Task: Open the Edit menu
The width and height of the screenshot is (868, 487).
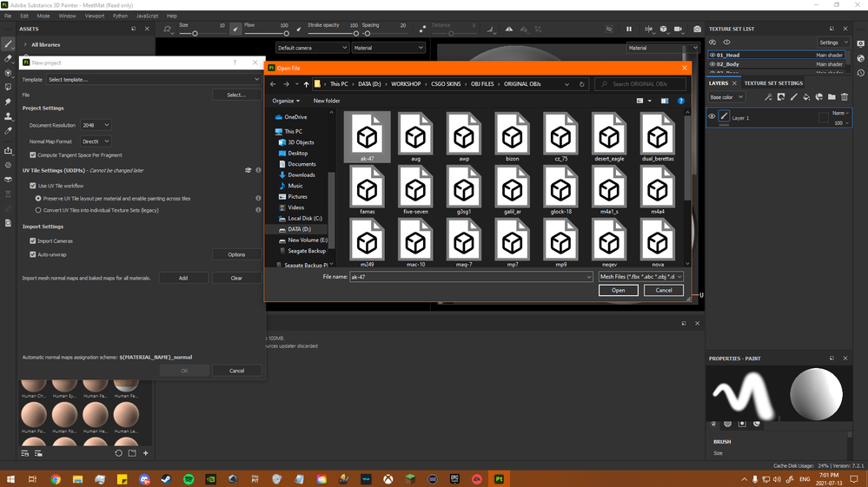Action: (24, 16)
